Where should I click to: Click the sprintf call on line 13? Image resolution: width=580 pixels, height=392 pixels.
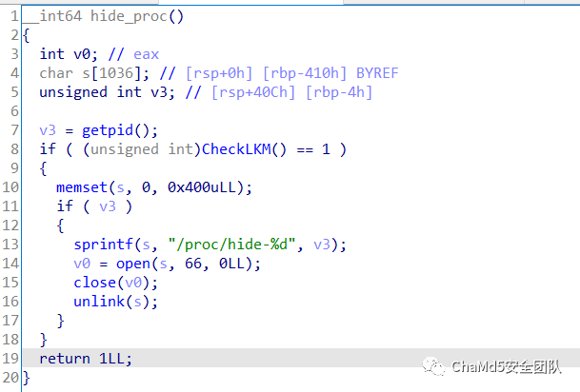click(103, 245)
